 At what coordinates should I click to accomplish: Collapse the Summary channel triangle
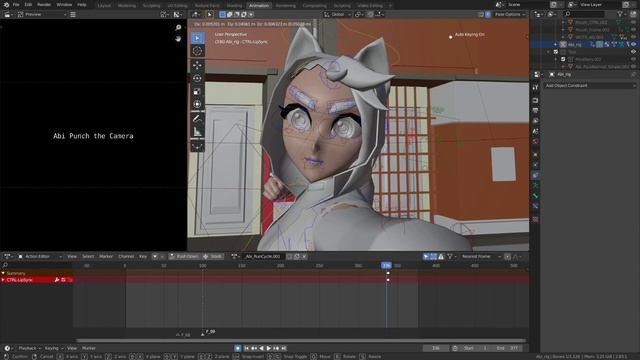coord(3,273)
